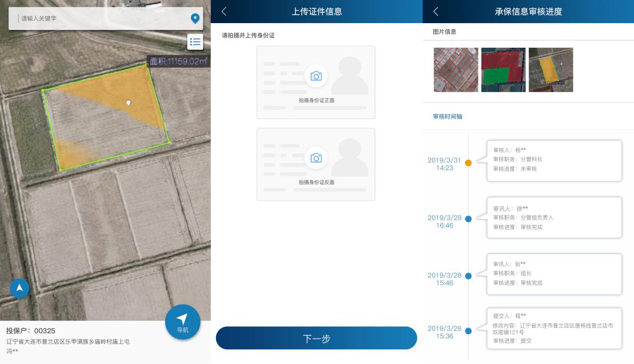Tap the compass arrow button on map
This screenshot has width=634, height=364.
(19, 288)
